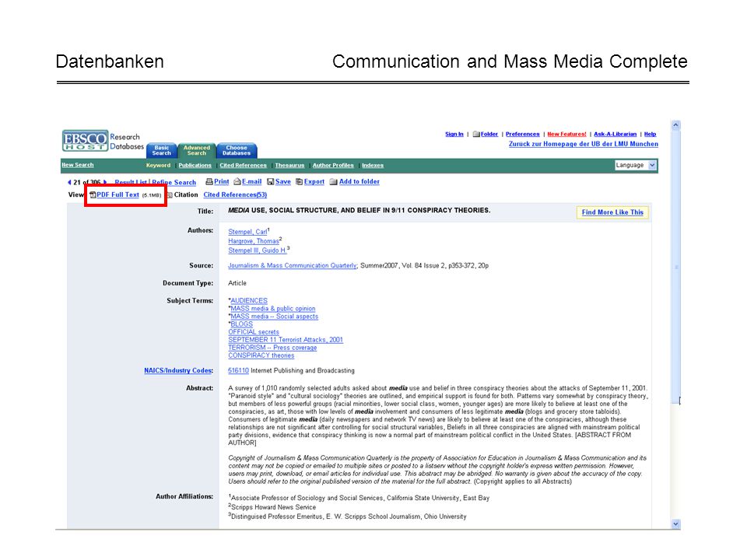The image size is (747, 560).
Task: Open Author Profiles in the green menu bar
Action: (x=333, y=165)
